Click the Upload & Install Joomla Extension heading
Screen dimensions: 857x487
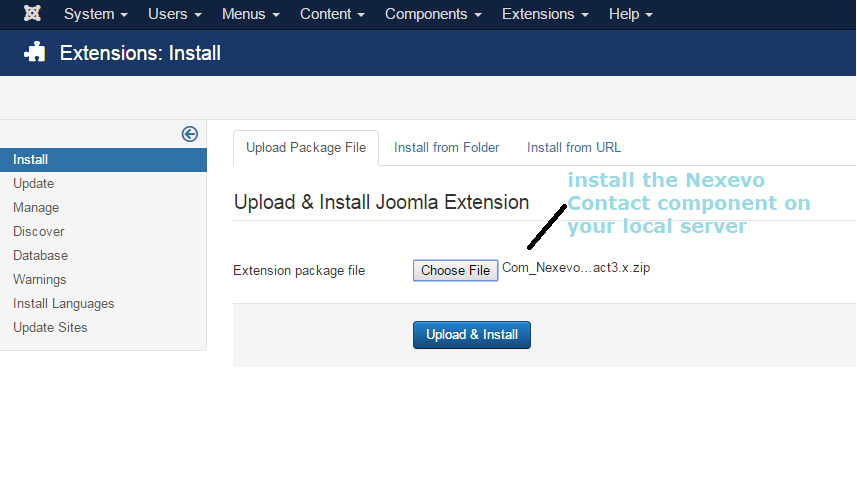click(381, 202)
